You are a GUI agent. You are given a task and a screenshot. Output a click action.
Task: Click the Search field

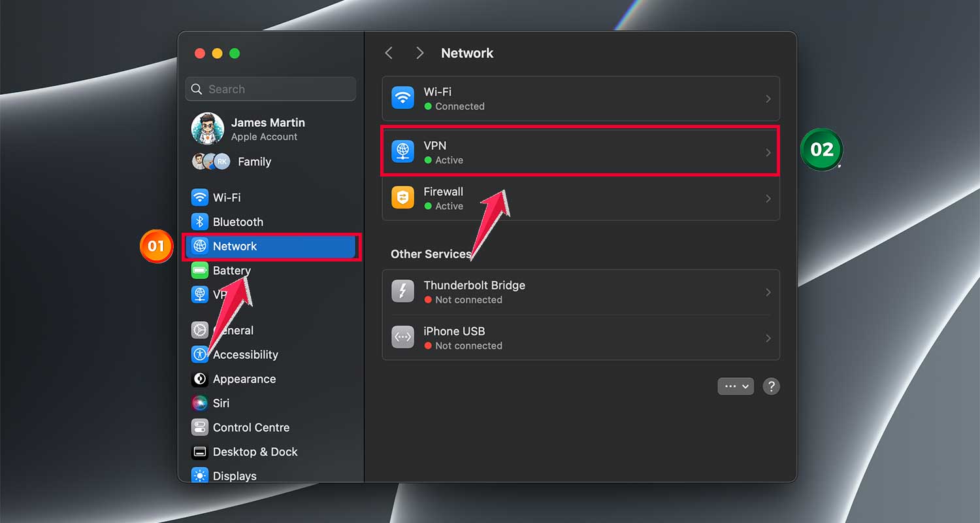click(x=270, y=90)
